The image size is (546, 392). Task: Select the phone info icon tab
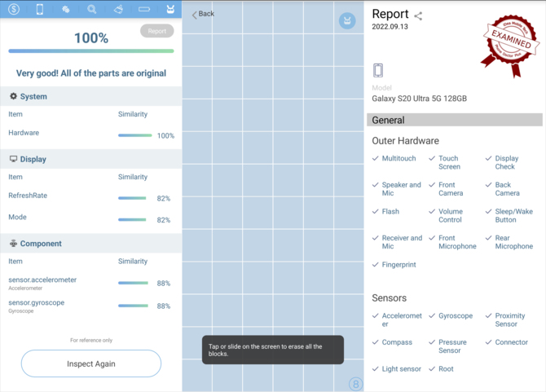point(40,9)
